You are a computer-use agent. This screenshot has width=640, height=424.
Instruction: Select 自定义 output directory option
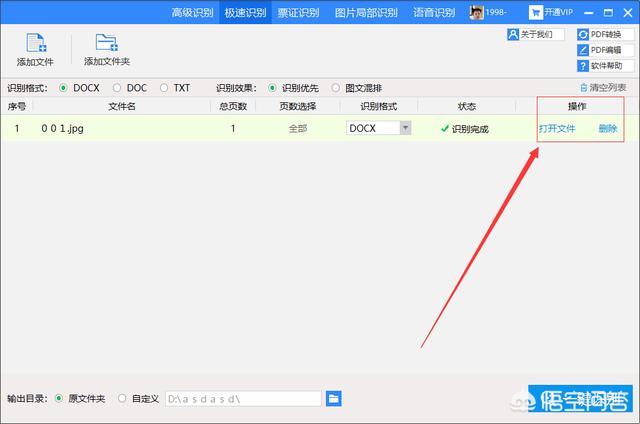[123, 398]
